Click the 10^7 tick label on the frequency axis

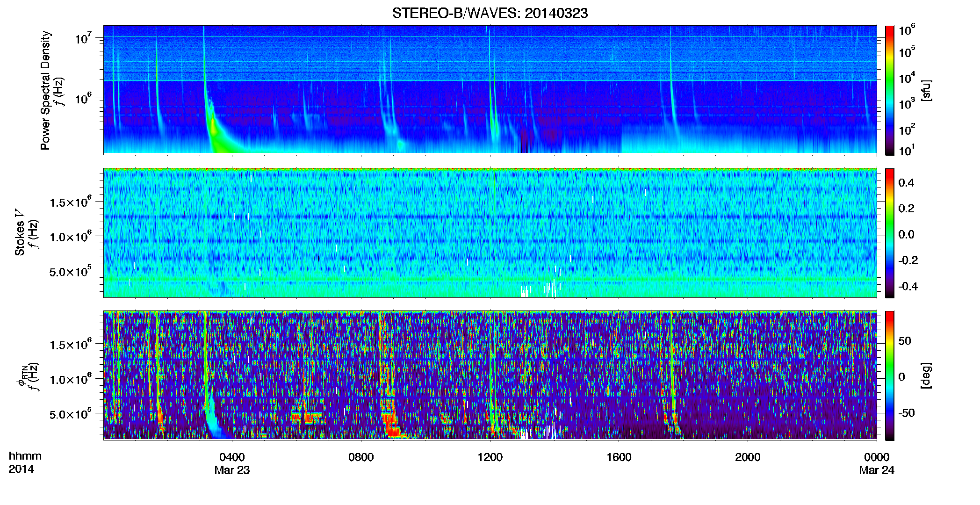[84, 38]
